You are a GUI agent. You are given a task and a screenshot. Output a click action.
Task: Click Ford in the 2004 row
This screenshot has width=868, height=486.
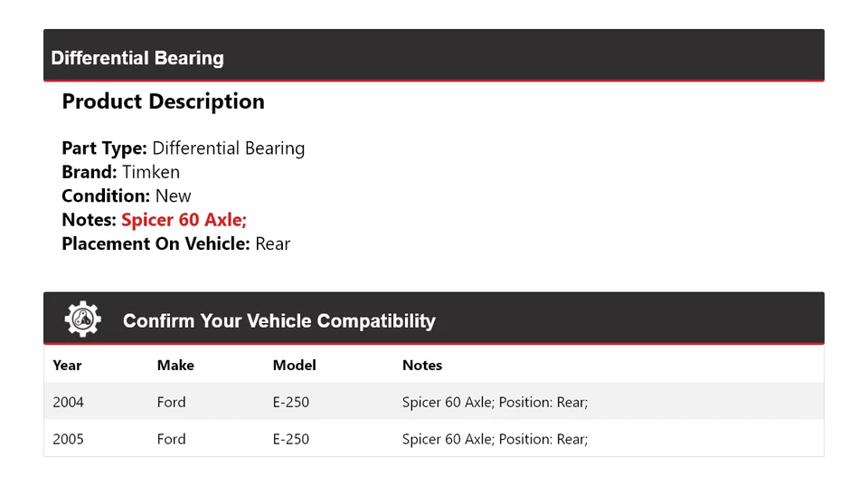pos(171,402)
